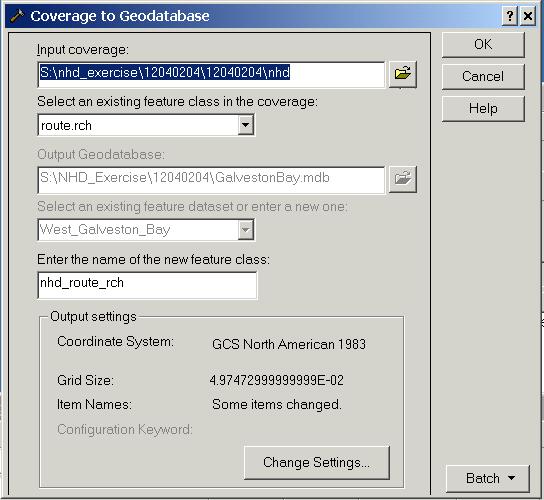Click the Output settings group label

(x=93, y=316)
